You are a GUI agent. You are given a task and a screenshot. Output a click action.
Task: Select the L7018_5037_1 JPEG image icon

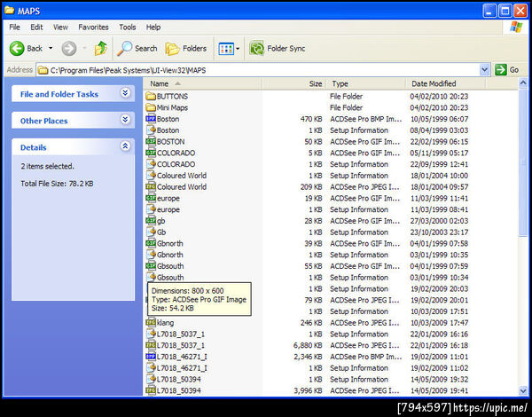(151, 345)
